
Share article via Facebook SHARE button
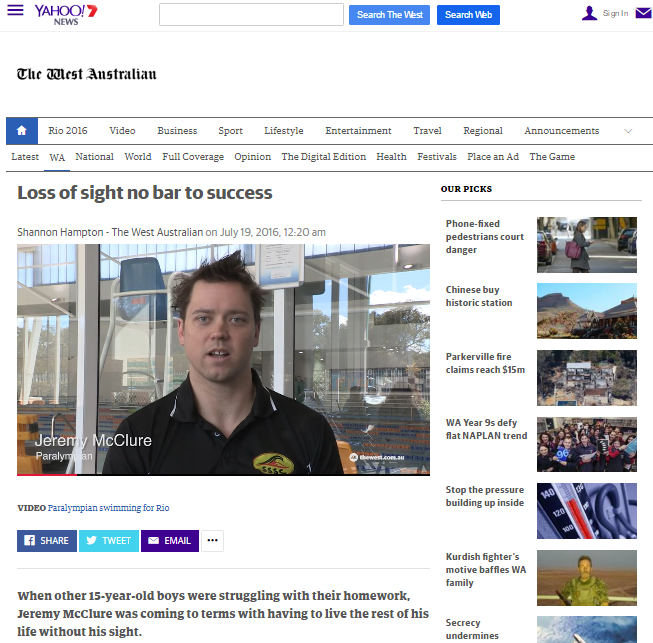click(x=47, y=541)
